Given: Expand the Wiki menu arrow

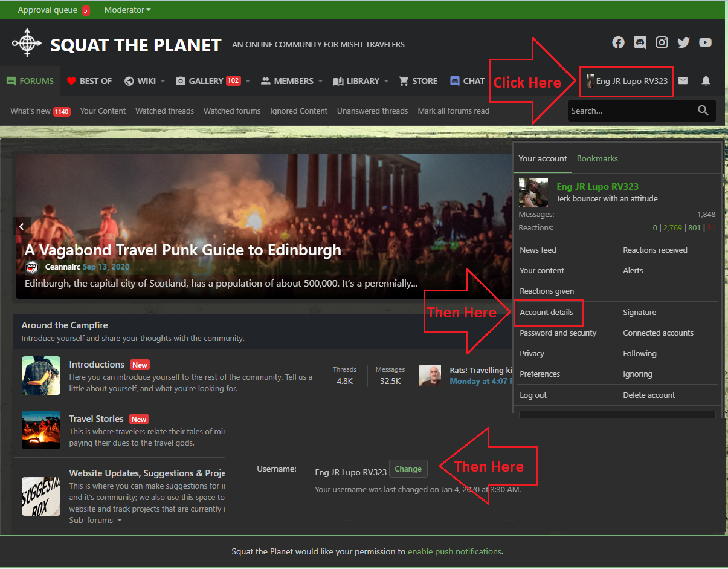Looking at the screenshot, I should (x=163, y=81).
